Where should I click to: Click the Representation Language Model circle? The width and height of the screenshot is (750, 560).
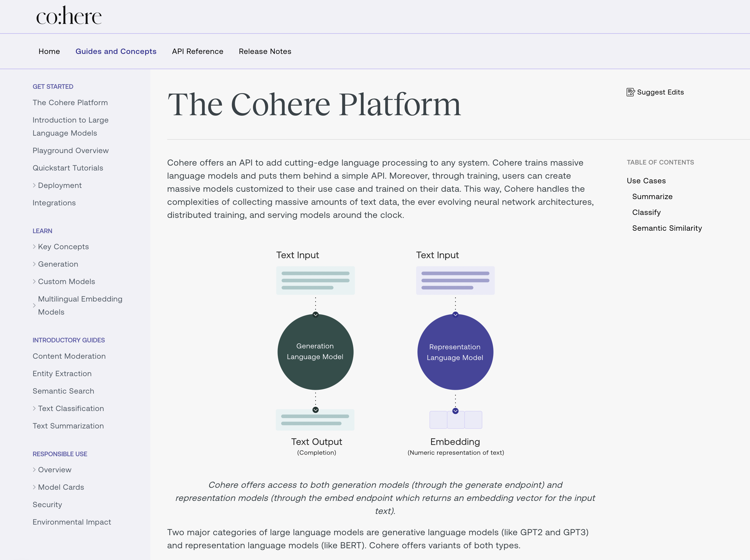coord(455,352)
